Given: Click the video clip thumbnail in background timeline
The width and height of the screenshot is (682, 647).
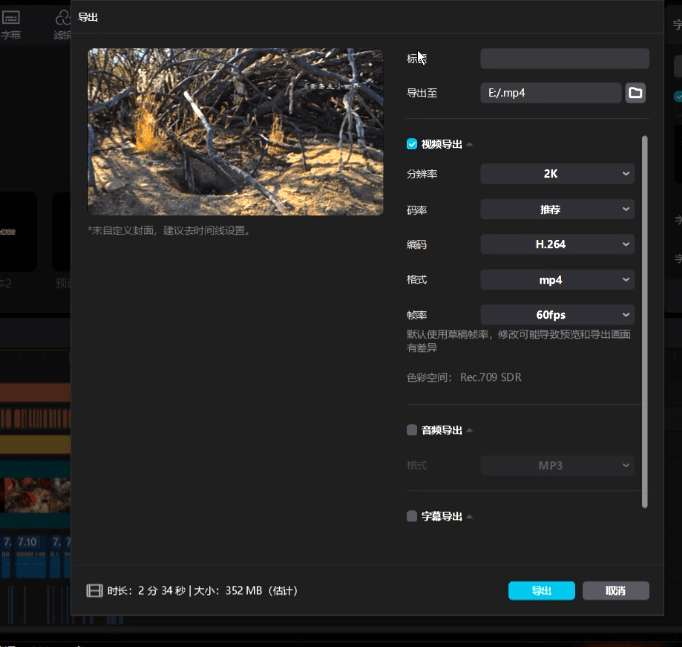Looking at the screenshot, I should (x=37, y=495).
